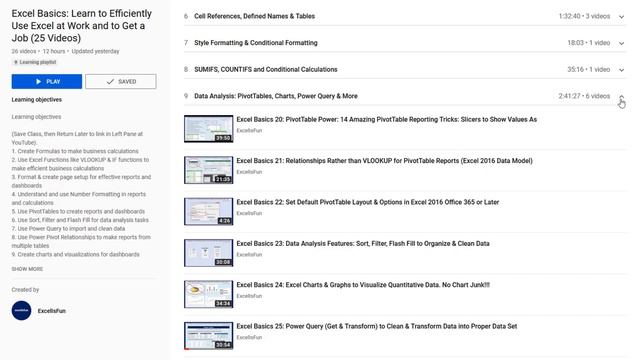
Task: Open Excel Basics 25 video thumbnail
Action: point(209,336)
